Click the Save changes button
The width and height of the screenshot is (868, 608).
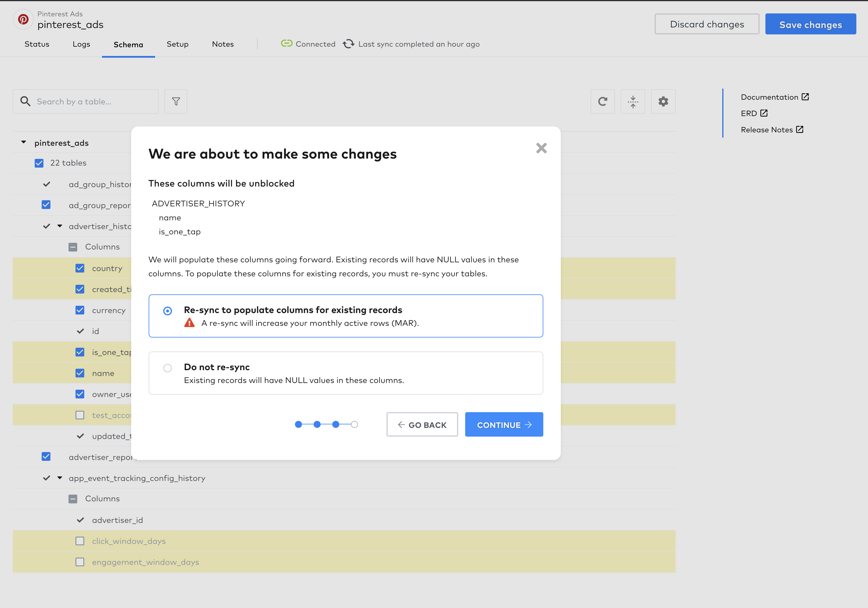811,24
